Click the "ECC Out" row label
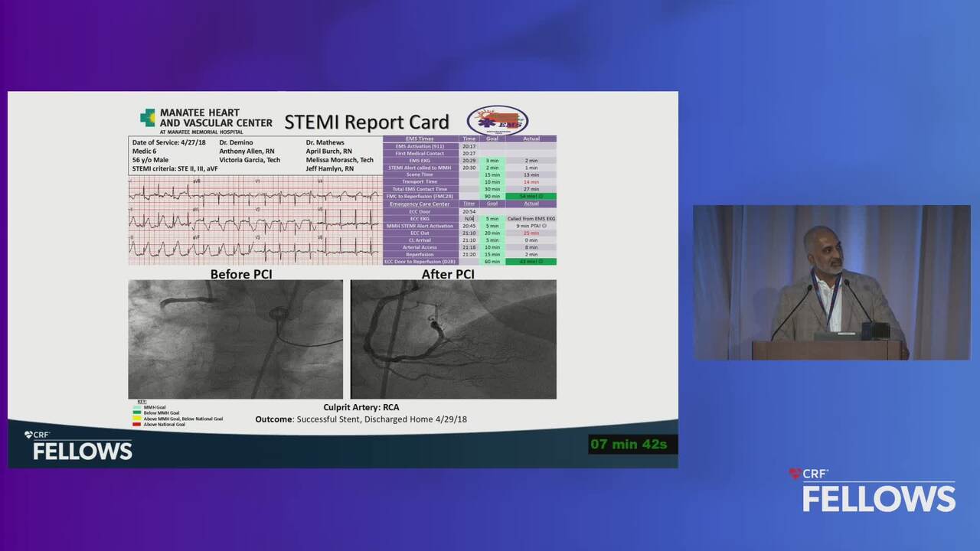The image size is (980, 551). click(420, 233)
